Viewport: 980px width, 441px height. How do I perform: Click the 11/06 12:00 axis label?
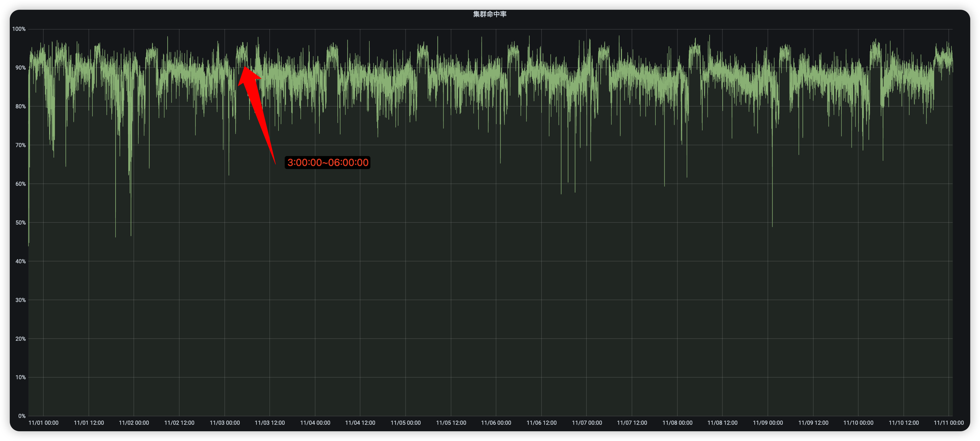(541, 423)
